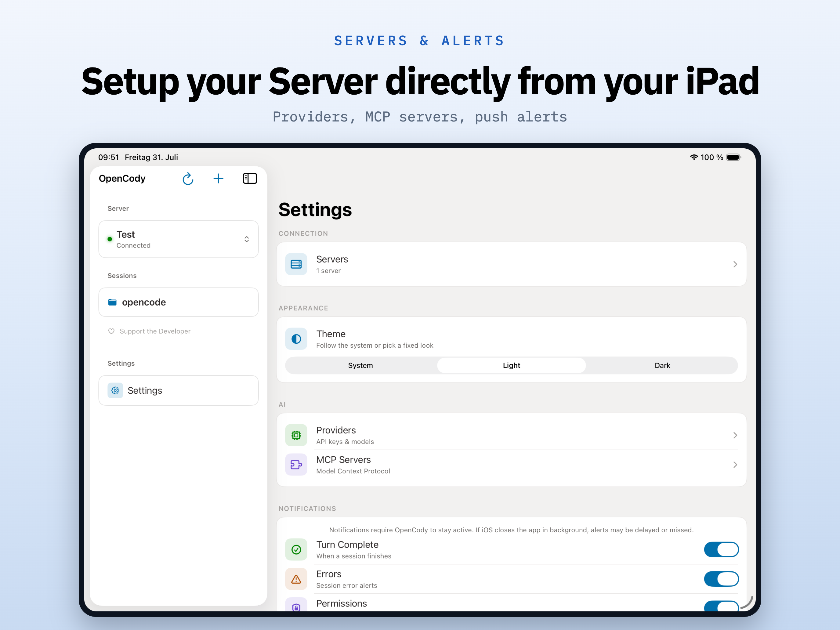Screen dimensions: 840x630
Task: Click the battery icon in status bar
Action: pos(733,157)
